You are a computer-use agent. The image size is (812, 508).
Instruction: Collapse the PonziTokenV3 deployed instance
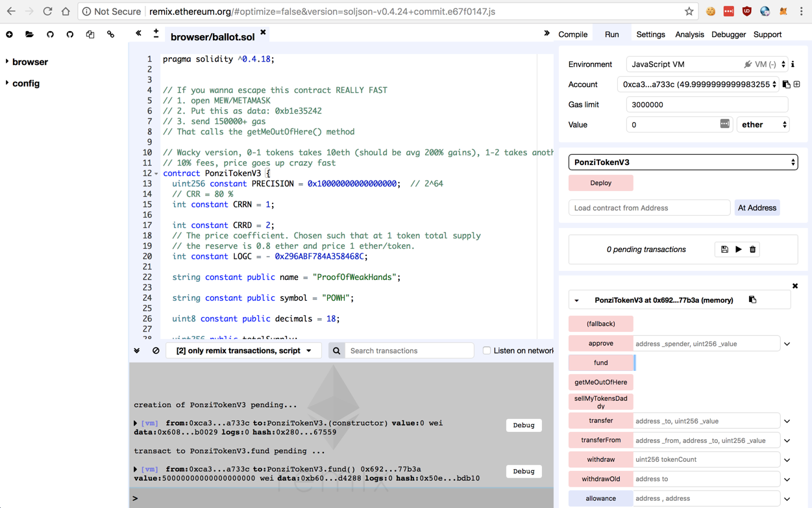pos(576,301)
